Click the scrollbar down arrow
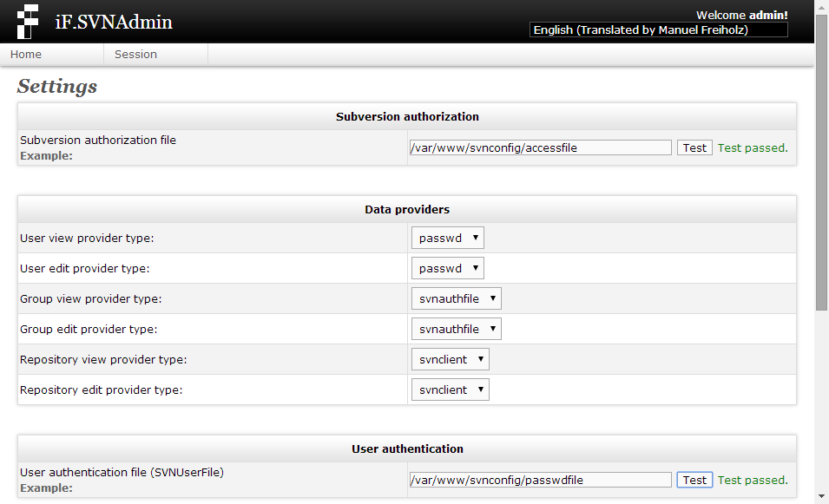829x504 pixels. pos(821,496)
